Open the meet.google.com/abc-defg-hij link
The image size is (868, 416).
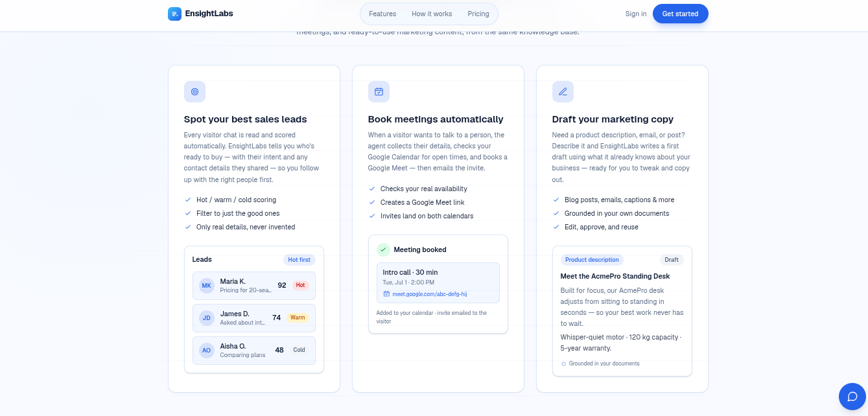tap(429, 294)
